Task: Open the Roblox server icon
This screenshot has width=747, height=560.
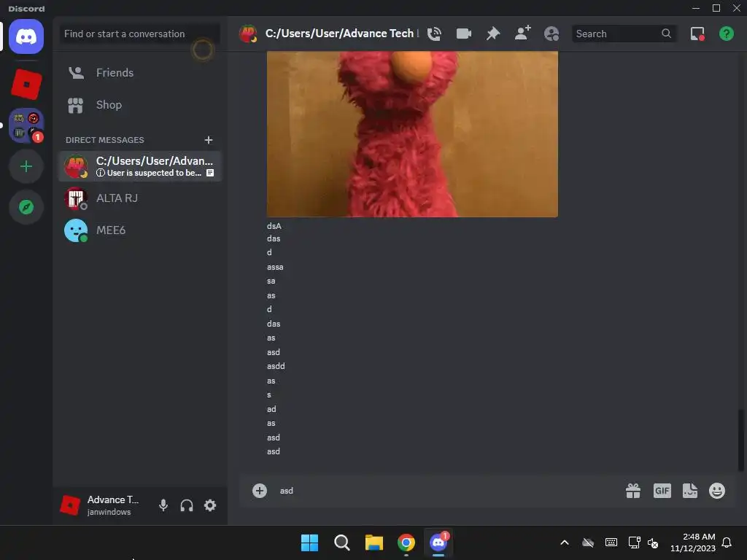Action: click(26, 85)
